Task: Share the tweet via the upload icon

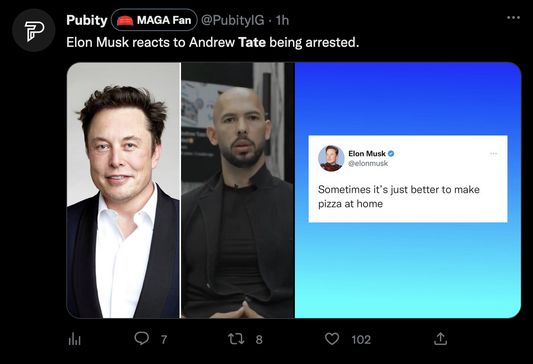Action: pos(440,339)
